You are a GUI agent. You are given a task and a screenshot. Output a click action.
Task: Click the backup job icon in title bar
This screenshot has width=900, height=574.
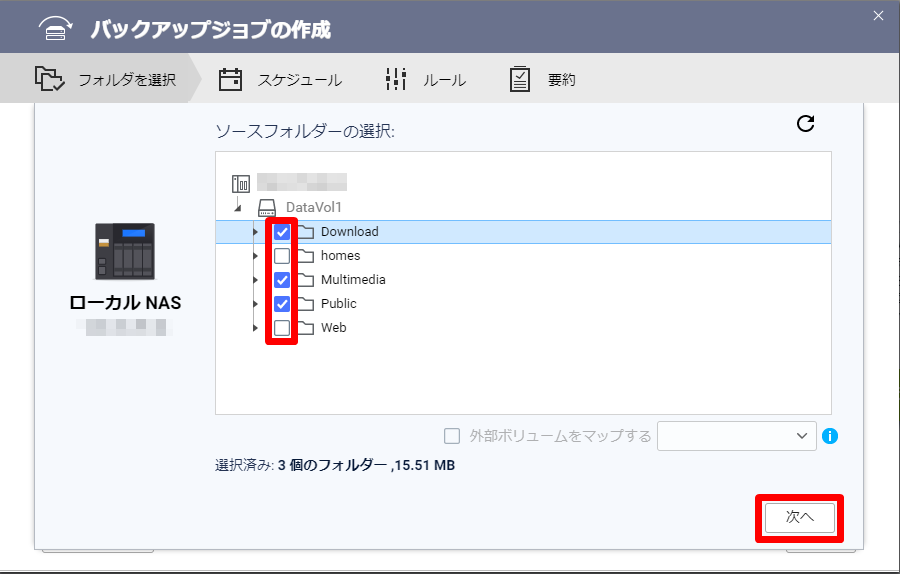click(57, 29)
